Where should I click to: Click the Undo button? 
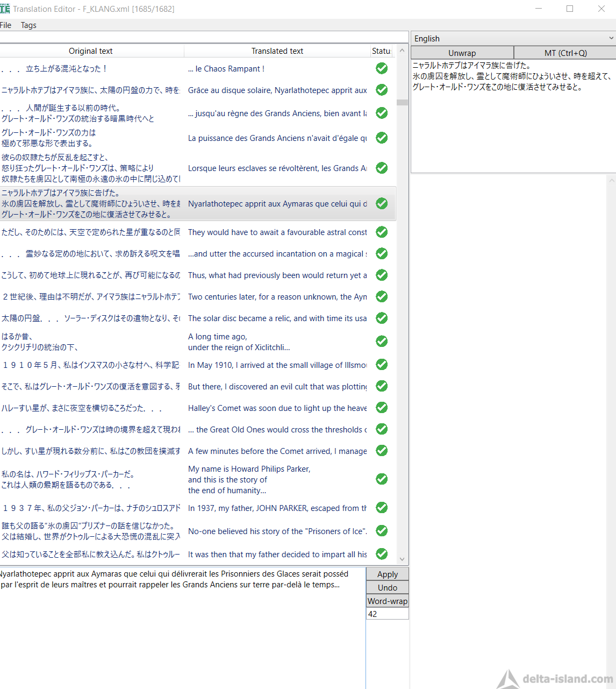point(388,587)
